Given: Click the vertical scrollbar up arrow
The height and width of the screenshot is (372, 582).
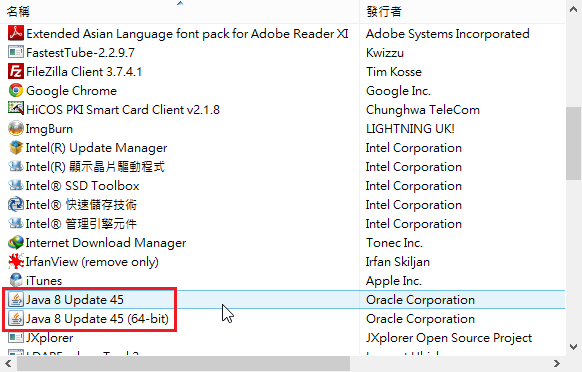Looking at the screenshot, I should click(573, 10).
